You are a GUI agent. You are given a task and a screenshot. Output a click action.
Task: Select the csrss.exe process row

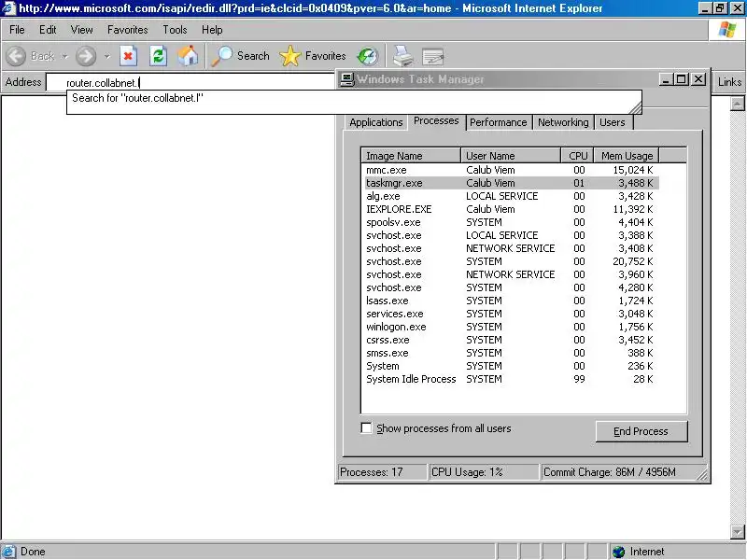(x=512, y=340)
